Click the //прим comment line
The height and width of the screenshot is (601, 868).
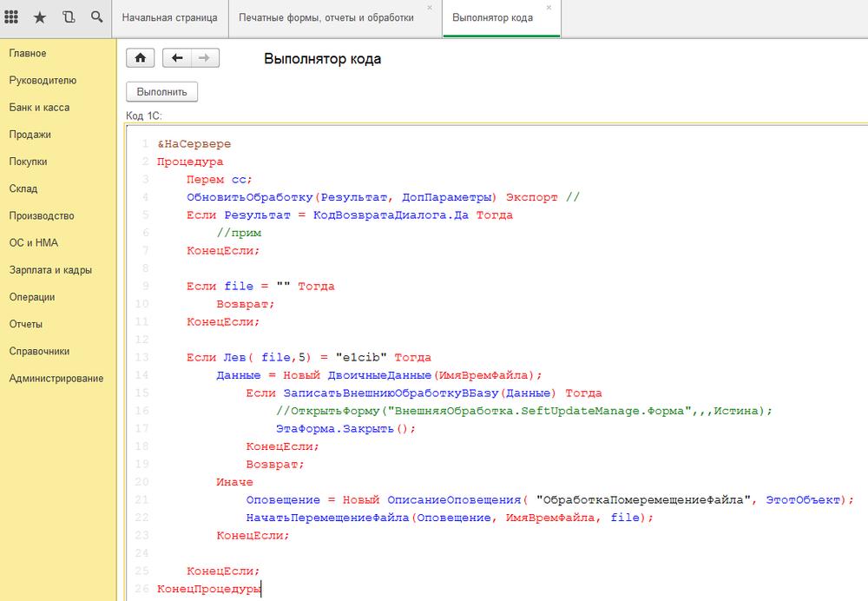pos(239,233)
